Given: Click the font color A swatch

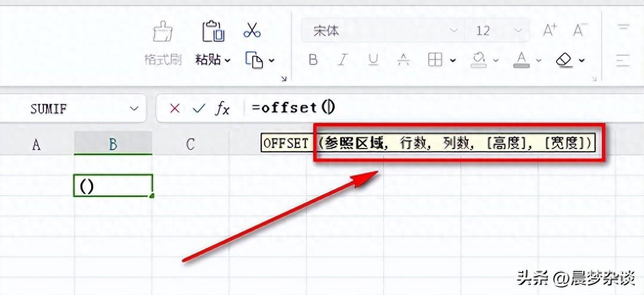Looking at the screenshot, I should (x=521, y=60).
